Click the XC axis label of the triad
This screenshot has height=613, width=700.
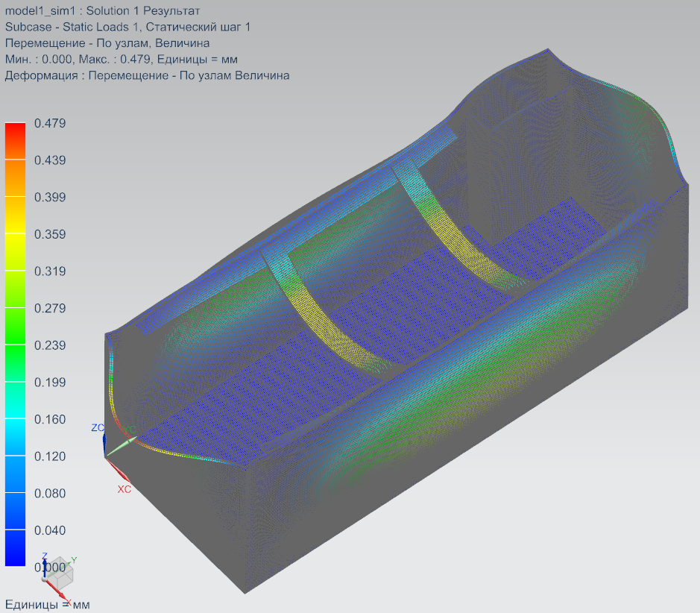point(124,489)
